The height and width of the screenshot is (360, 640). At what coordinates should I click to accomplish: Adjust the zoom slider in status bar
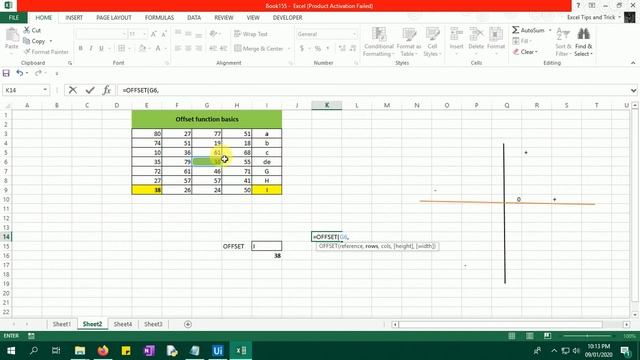(588, 336)
